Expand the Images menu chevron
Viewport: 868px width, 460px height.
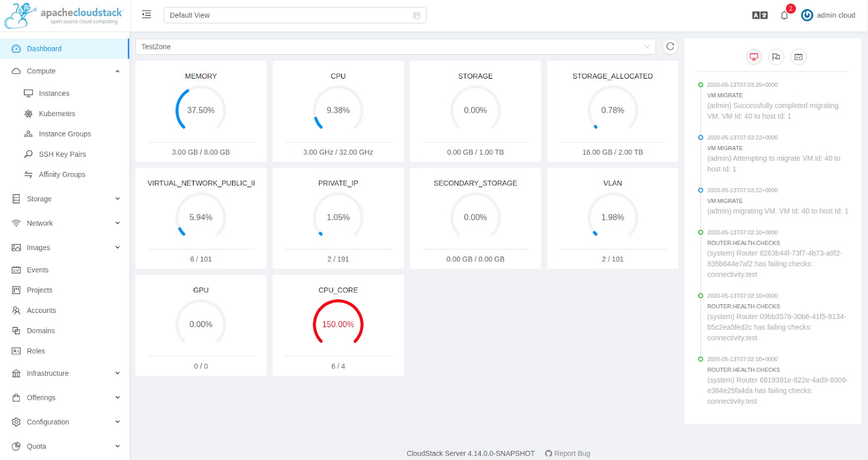click(117, 247)
